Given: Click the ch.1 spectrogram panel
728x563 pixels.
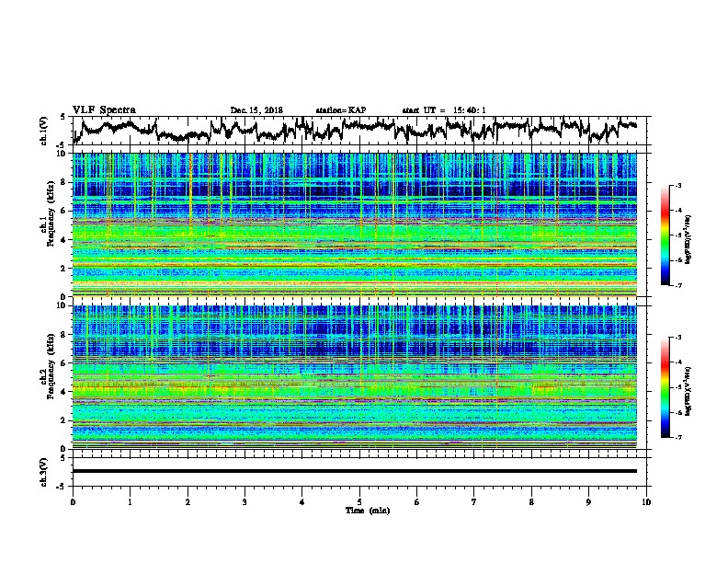Looking at the screenshot, I should pyautogui.click(x=355, y=224).
